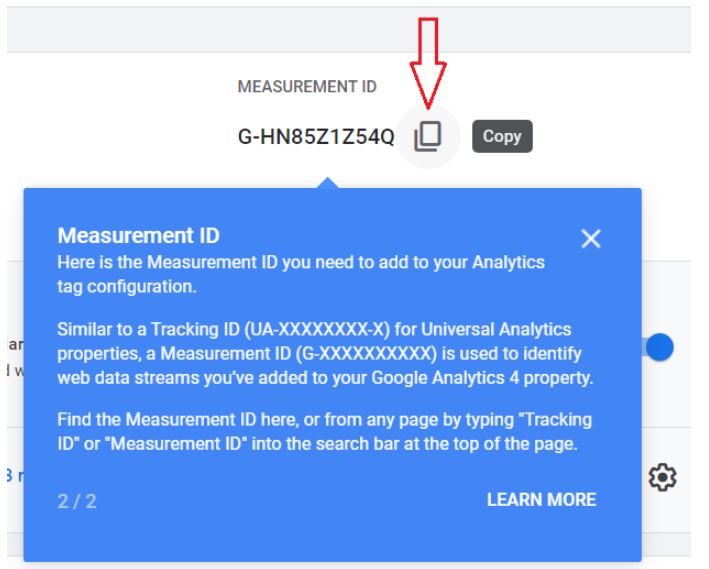Open stream settings via gear icon
This screenshot has width=709, height=569.
coord(662,477)
